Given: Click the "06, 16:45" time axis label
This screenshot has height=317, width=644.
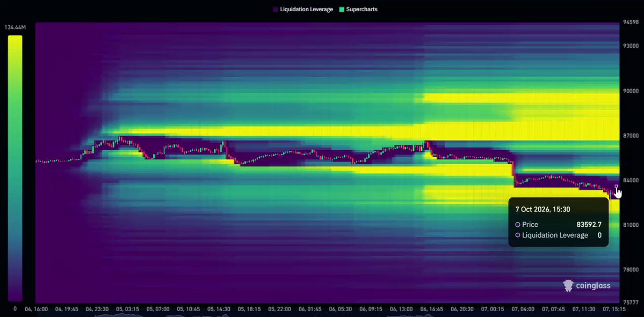Looking at the screenshot, I should click(432, 309).
